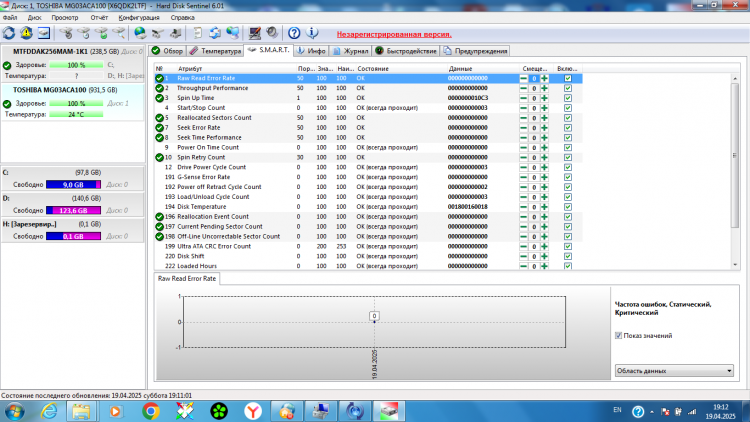Click plus offset button for Reallocated Sectors Count
This screenshot has width=750, height=422.
[544, 118]
